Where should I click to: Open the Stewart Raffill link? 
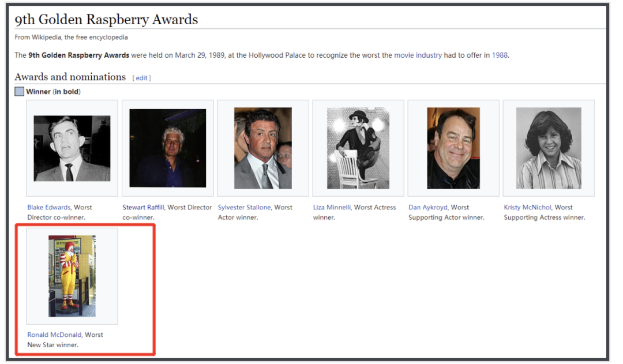click(143, 207)
